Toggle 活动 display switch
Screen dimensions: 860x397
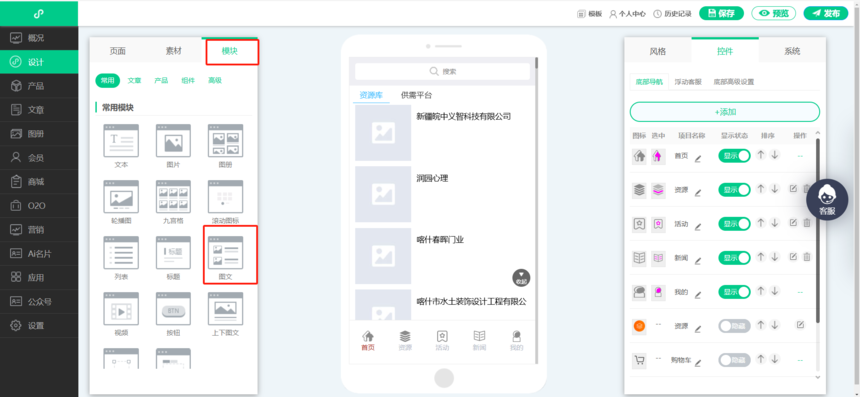pos(734,224)
